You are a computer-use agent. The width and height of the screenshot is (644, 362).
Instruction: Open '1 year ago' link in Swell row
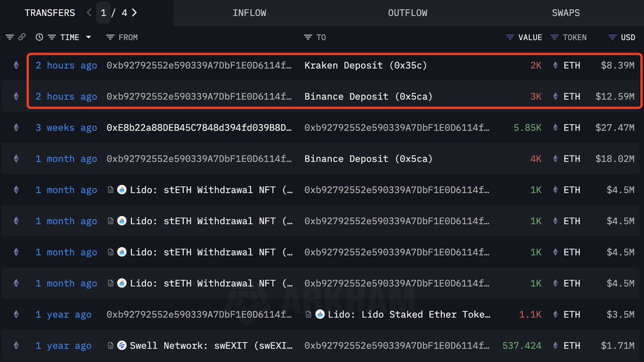click(x=63, y=345)
